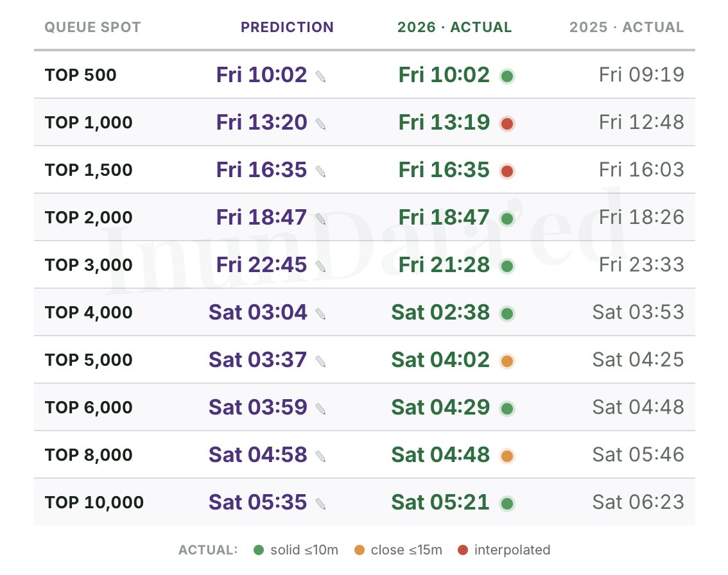Click the QUEUE SPOT column header
Screen dimensions: 728x575
pos(92,28)
